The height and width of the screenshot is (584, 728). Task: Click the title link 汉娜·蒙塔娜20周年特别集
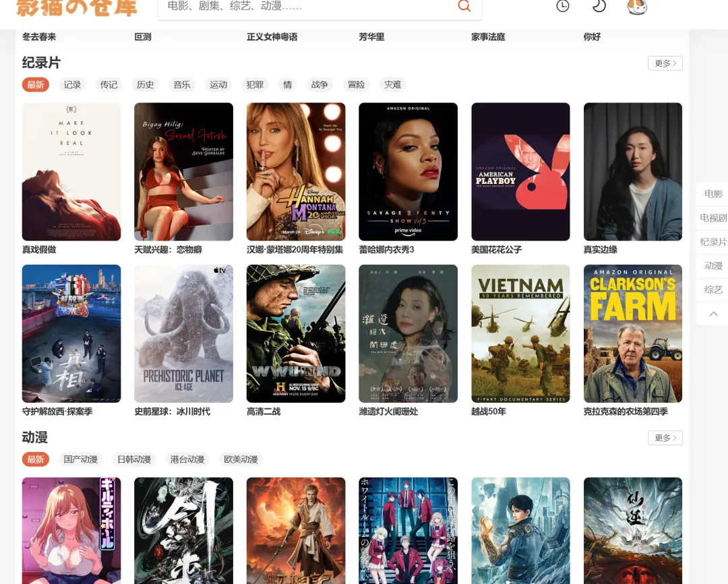[x=295, y=249]
